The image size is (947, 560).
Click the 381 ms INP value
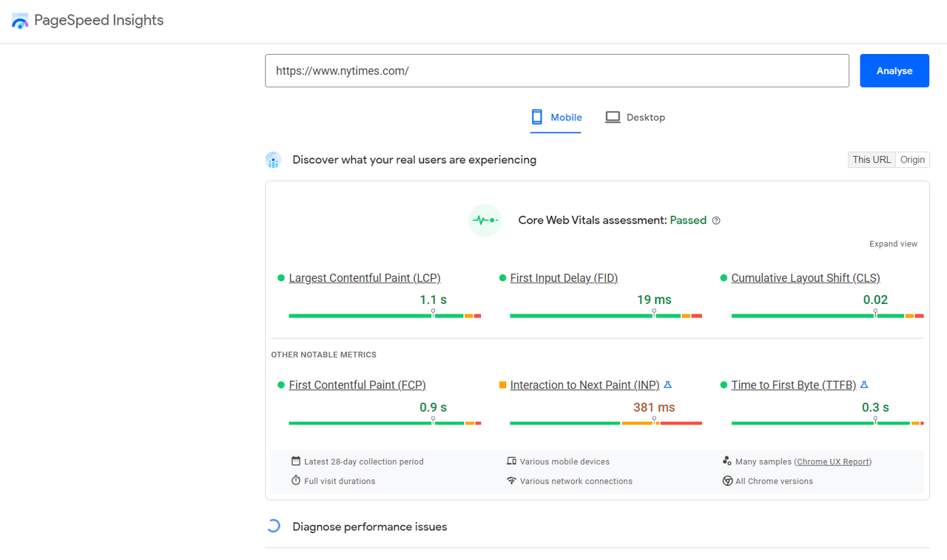654,407
